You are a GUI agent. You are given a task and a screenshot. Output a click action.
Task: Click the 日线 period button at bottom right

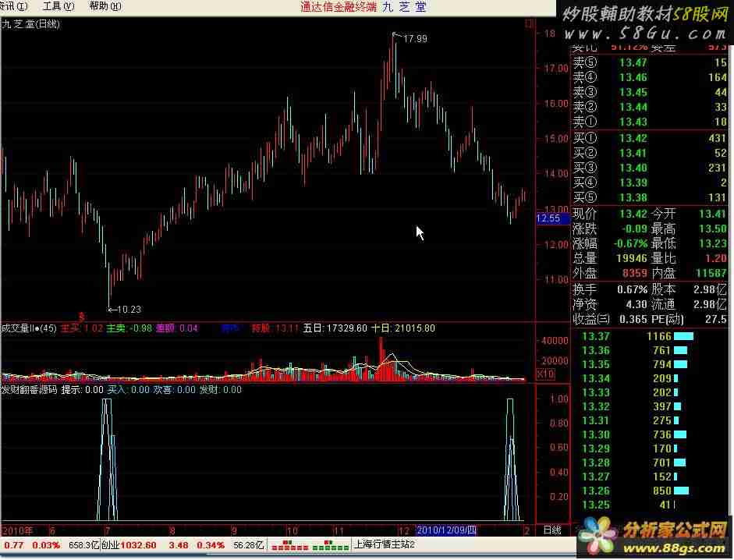tap(552, 530)
